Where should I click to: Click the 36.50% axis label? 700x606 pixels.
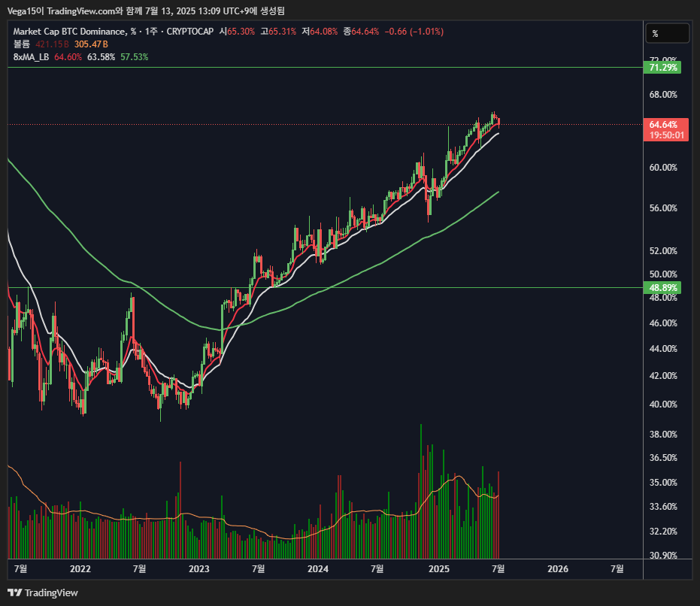point(663,458)
